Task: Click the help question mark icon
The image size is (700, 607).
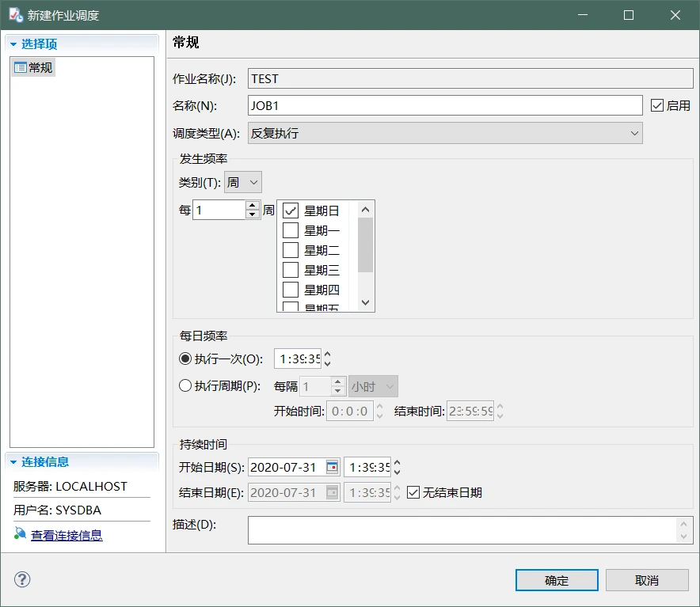Action: pyautogui.click(x=22, y=579)
